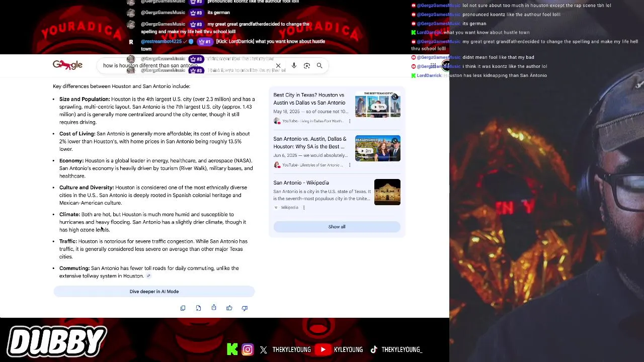Click the 'Cost of Living:' heading
This screenshot has height=362, width=644.
click(x=77, y=134)
